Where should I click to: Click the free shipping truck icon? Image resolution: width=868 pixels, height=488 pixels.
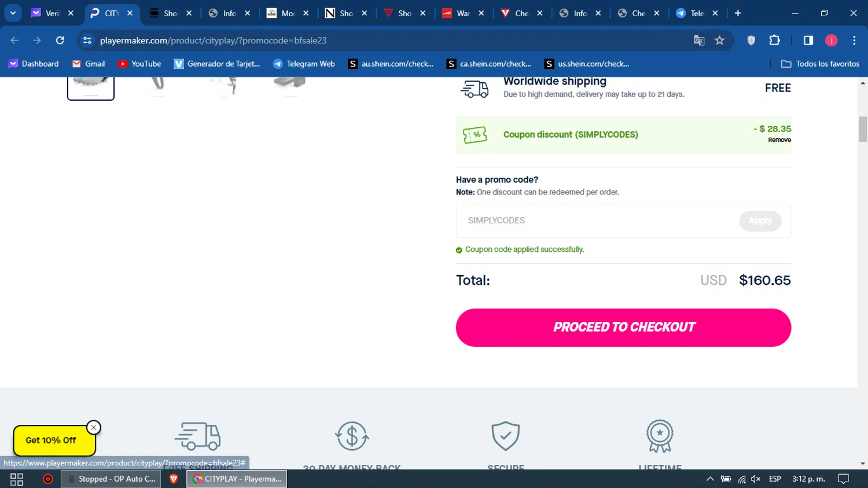point(198,436)
